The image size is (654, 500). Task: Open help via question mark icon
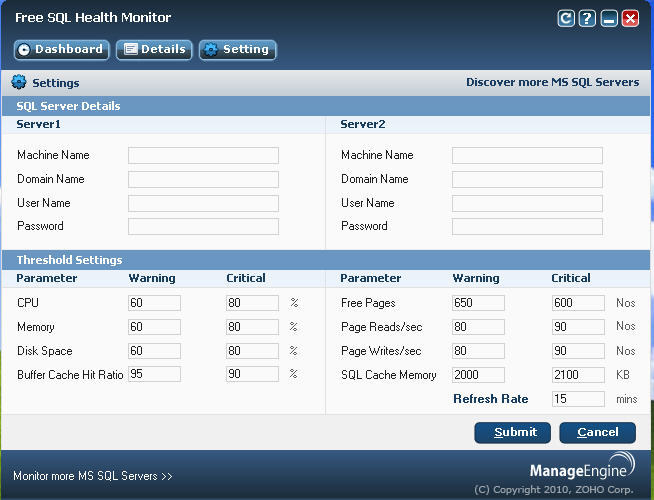coord(587,18)
